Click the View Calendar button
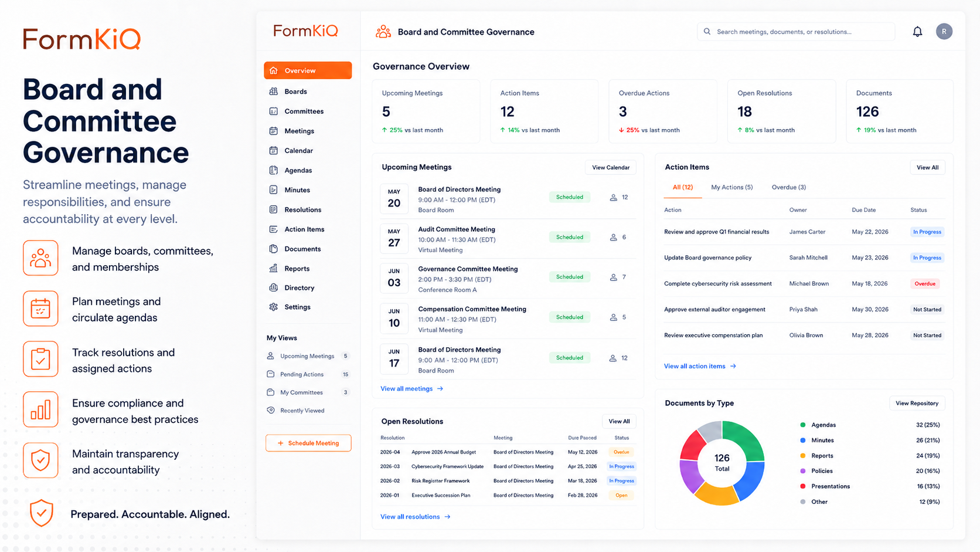Viewport: 980px width, 552px height. (610, 167)
